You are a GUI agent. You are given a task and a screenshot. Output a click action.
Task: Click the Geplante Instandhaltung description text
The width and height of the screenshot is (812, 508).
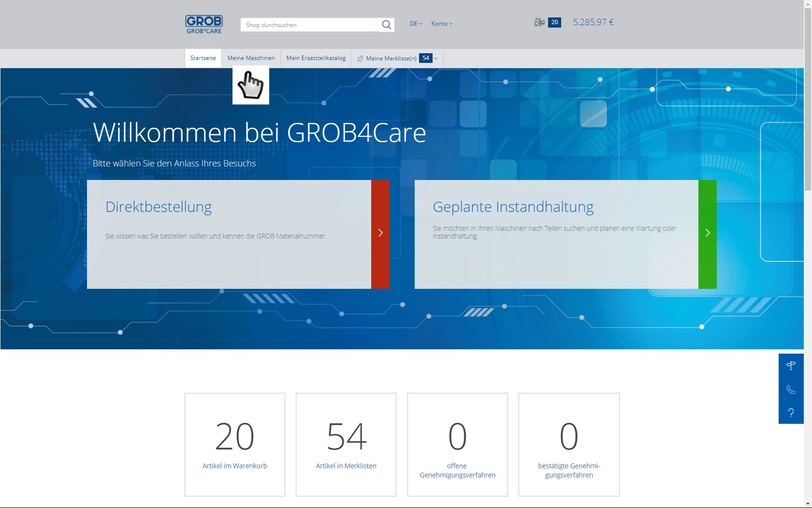pyautogui.click(x=554, y=232)
